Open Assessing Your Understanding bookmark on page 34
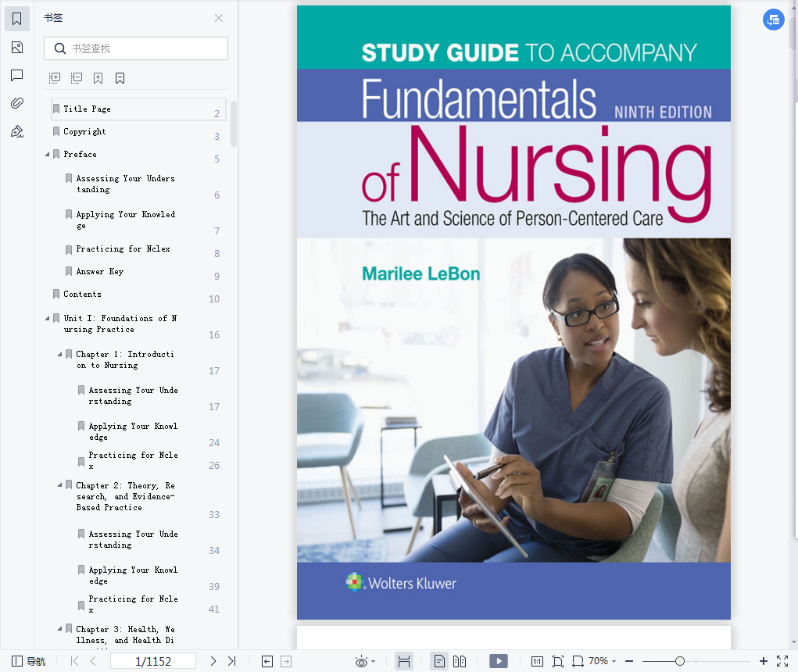Viewport: 798px width, 672px height. point(134,539)
